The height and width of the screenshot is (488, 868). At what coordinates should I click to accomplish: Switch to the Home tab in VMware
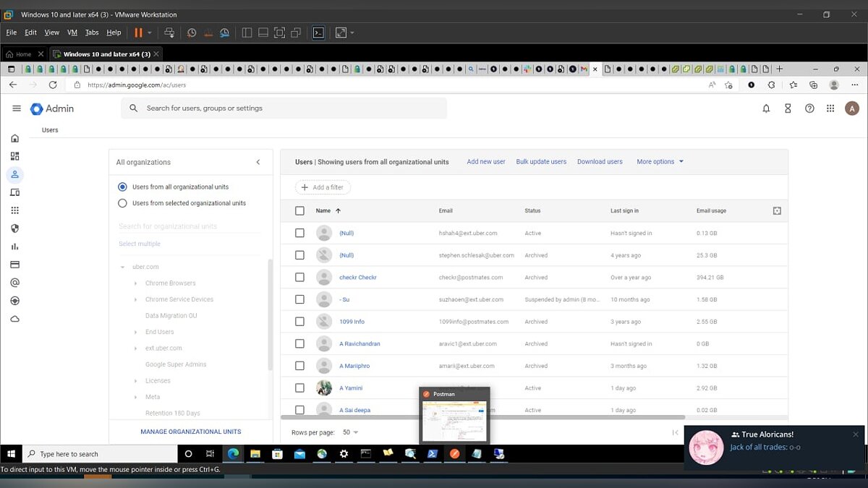[20, 54]
